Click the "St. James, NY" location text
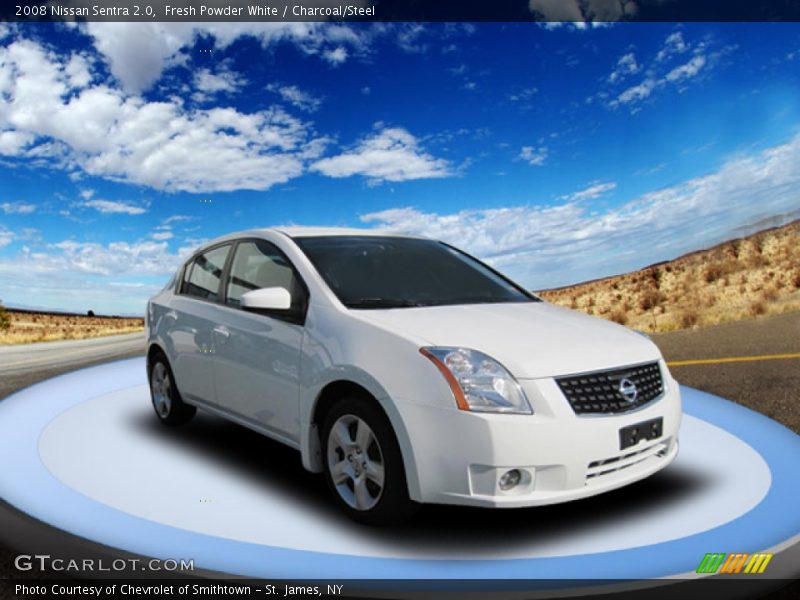Screen dimensions: 800x600 pos(304,590)
